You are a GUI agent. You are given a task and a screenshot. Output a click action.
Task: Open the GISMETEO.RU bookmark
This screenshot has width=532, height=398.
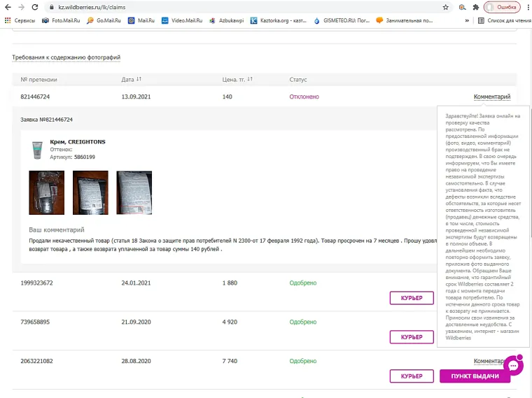pyautogui.click(x=342, y=21)
